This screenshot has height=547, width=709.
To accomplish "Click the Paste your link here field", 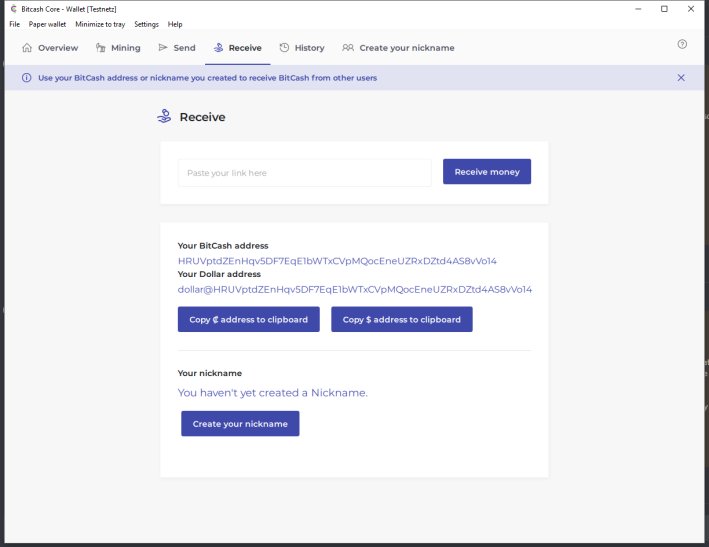I will (305, 173).
